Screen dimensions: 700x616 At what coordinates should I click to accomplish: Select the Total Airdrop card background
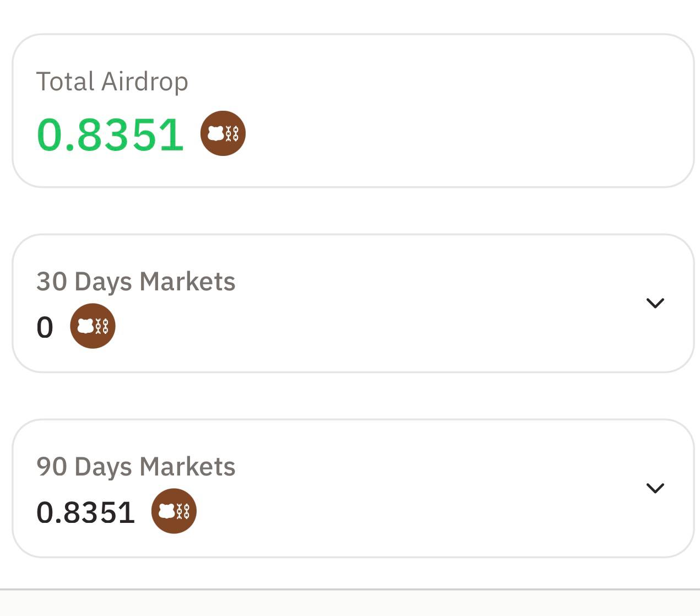pos(353,111)
